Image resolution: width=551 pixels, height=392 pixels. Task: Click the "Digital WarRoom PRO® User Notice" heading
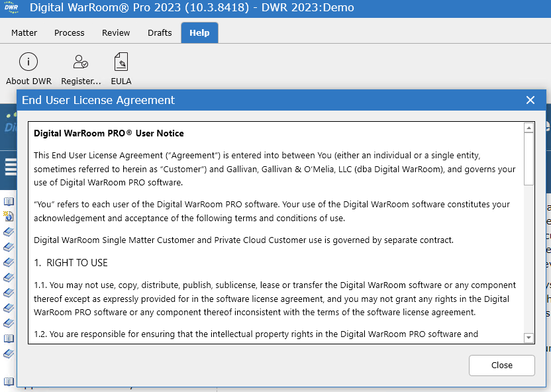(x=109, y=134)
